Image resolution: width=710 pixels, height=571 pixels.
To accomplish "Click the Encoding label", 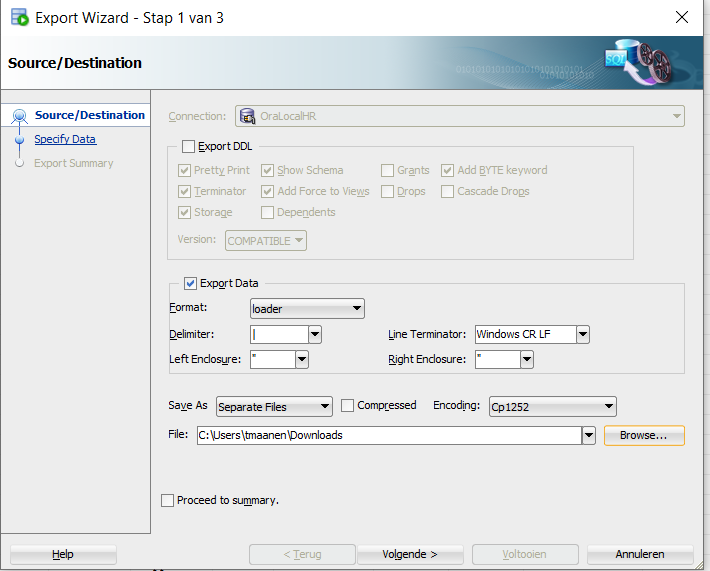I will pos(456,405).
